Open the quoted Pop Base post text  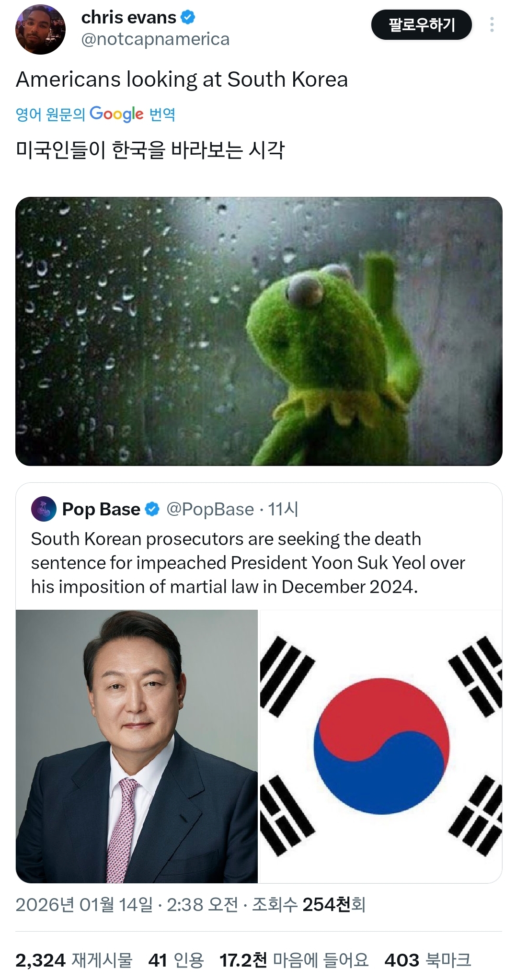tap(248, 563)
